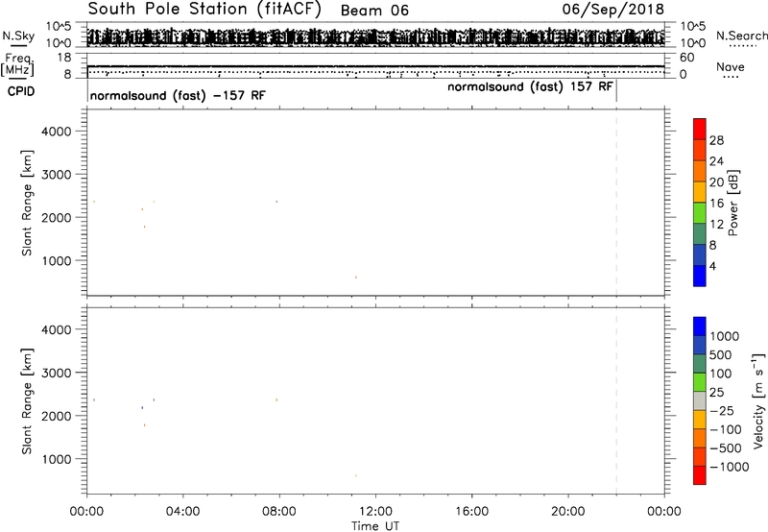Click the power data point near 08:00 UT
The image size is (768, 532).
tap(276, 202)
